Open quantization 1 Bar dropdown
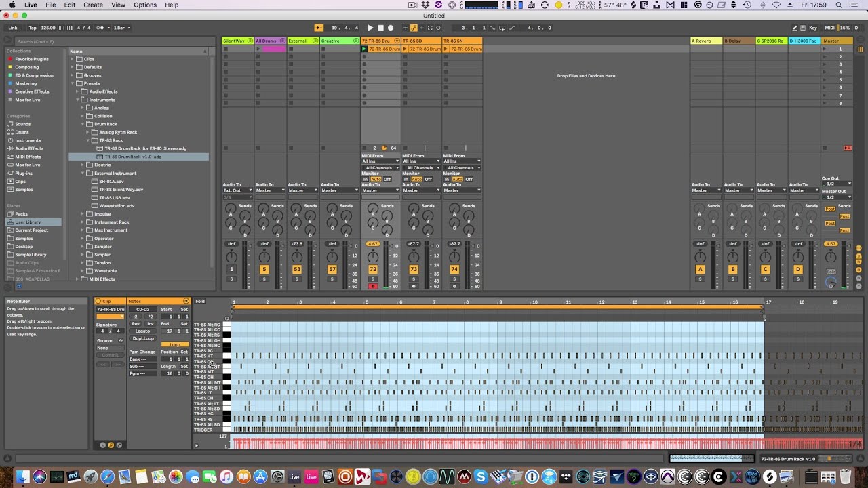Viewport: 868px width, 488px height. pos(121,28)
